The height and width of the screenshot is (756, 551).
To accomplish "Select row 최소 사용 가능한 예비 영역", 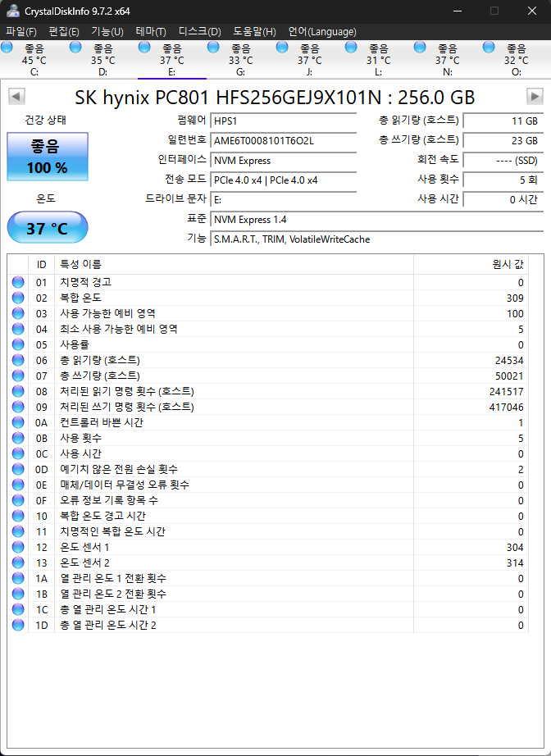I will (x=268, y=330).
